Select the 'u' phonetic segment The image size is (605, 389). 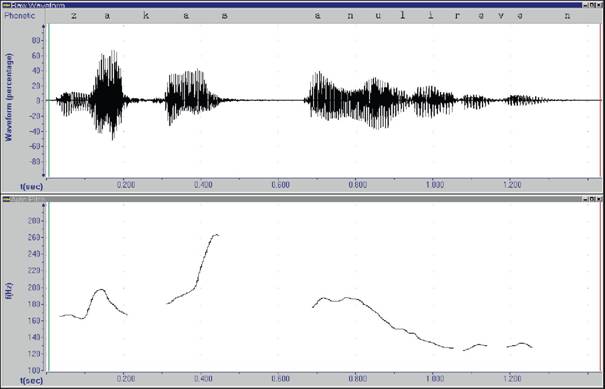379,16
